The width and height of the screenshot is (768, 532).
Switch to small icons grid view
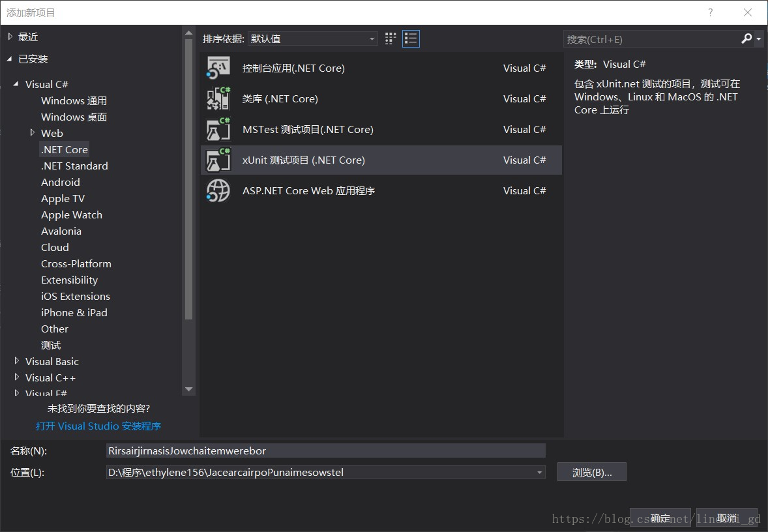click(x=391, y=38)
